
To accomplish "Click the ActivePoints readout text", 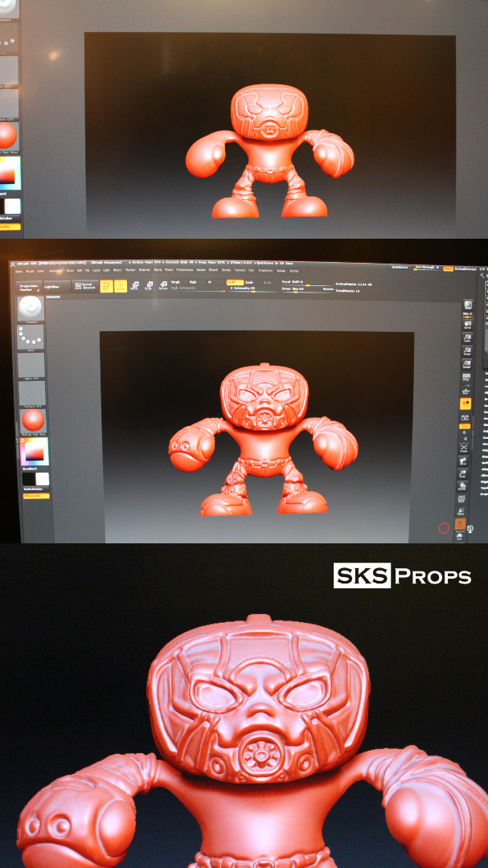I will point(353,285).
